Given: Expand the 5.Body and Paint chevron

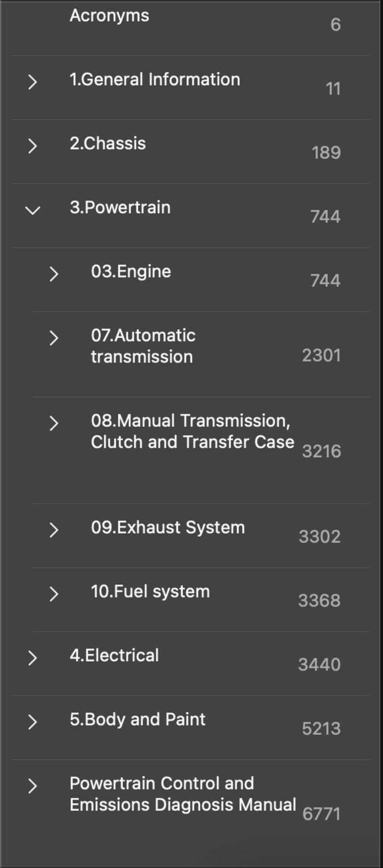Looking at the screenshot, I should click(x=32, y=722).
